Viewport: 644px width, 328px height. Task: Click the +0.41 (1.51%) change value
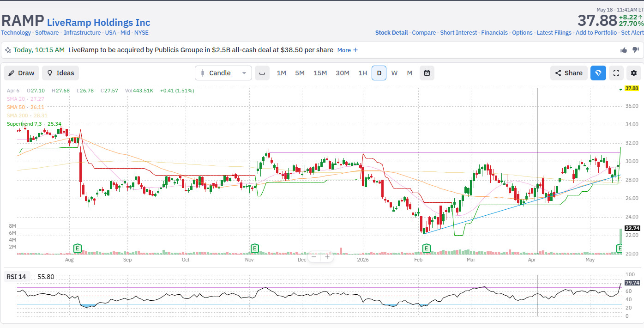177,91
